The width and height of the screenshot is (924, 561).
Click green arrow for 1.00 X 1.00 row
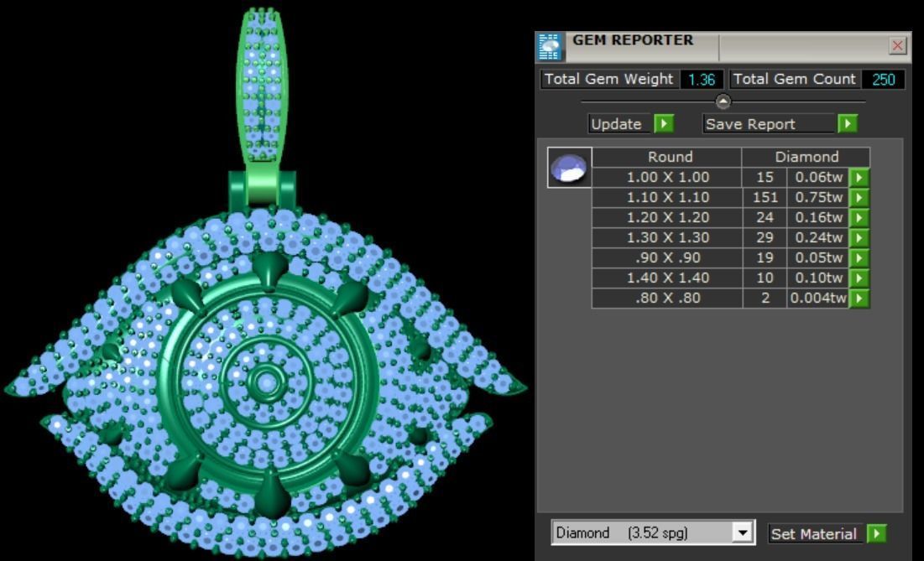click(x=859, y=177)
